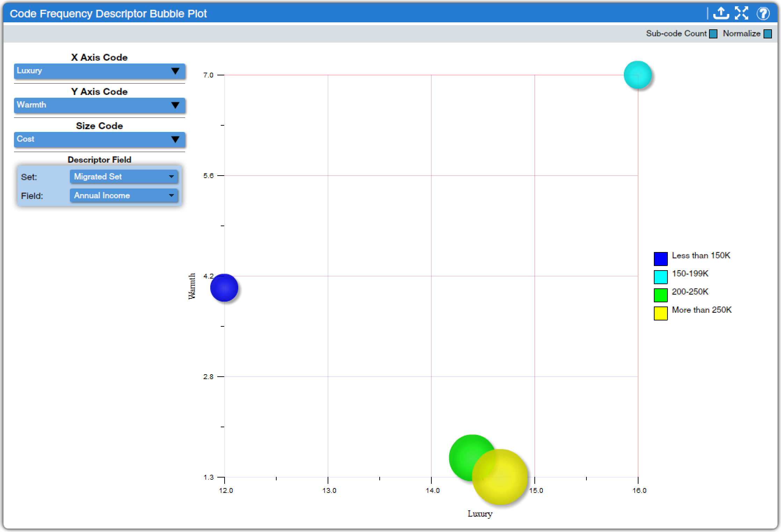
Task: Click the 'Warmth' y-axis title beside the chart
Action: (192, 286)
